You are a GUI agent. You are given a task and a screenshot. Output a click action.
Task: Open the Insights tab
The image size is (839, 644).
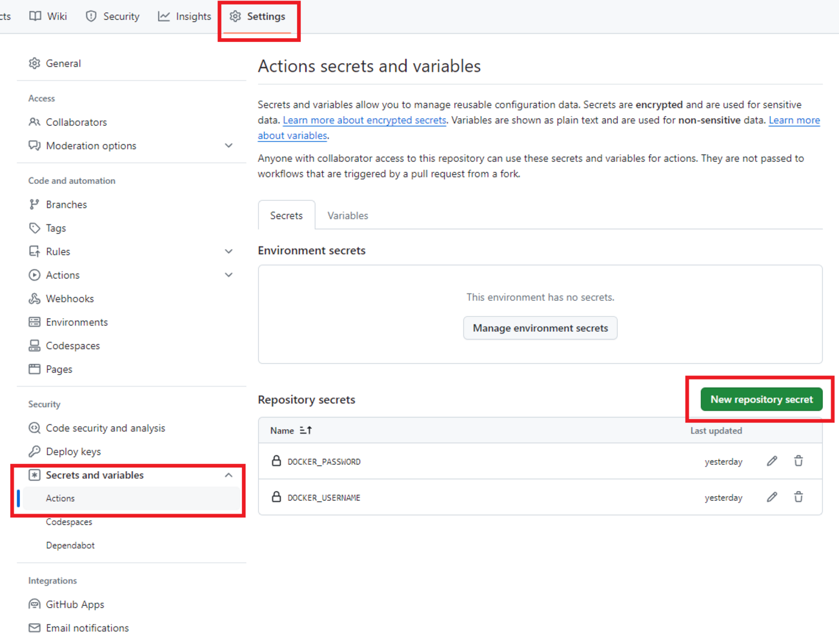[185, 16]
